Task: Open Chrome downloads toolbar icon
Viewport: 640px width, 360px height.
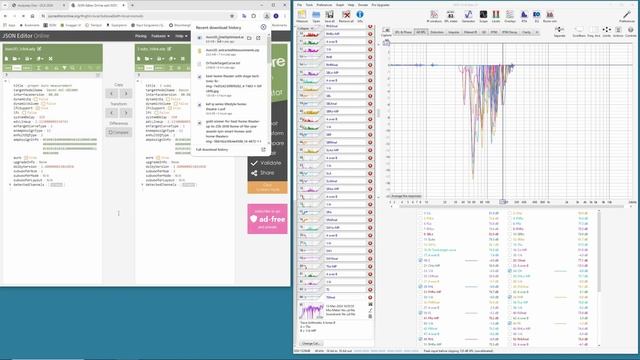Action: [x=267, y=16]
